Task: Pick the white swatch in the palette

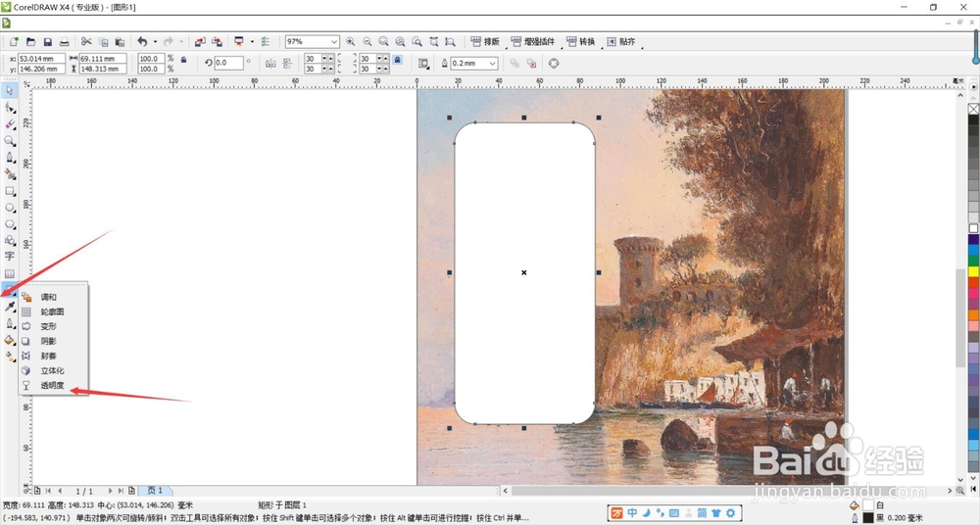Action: [973, 228]
